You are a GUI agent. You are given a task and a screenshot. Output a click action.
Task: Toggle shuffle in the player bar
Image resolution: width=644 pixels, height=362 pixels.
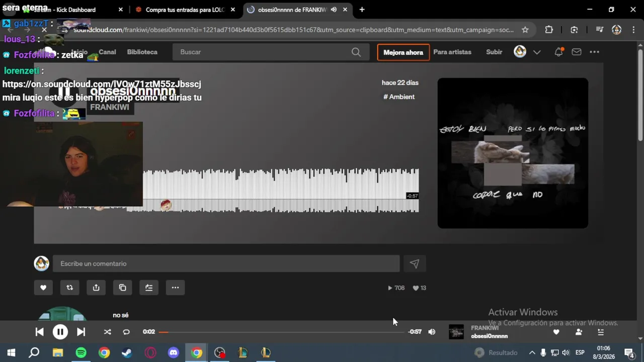click(x=107, y=332)
